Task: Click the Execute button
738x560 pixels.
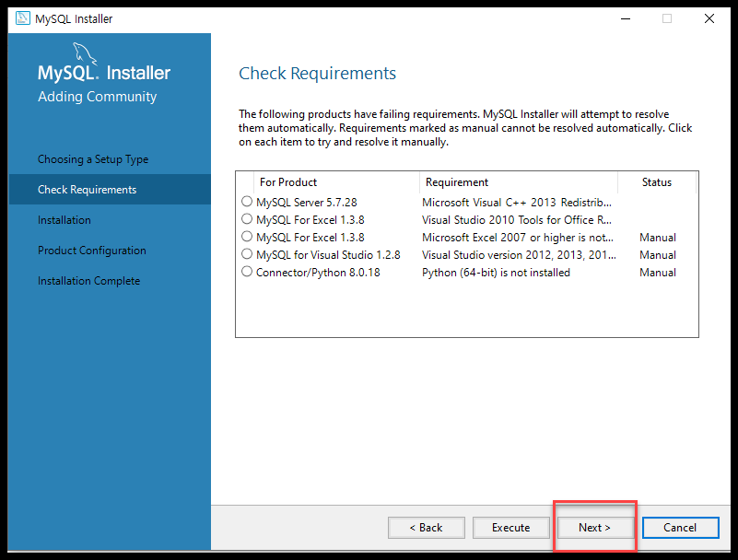Action: [x=510, y=528]
